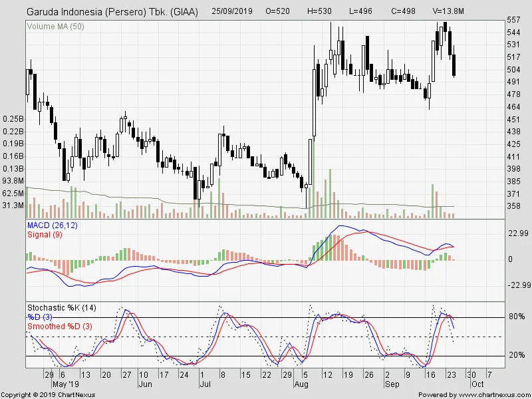Click the Smoothed %D (3) label

(x=60, y=326)
